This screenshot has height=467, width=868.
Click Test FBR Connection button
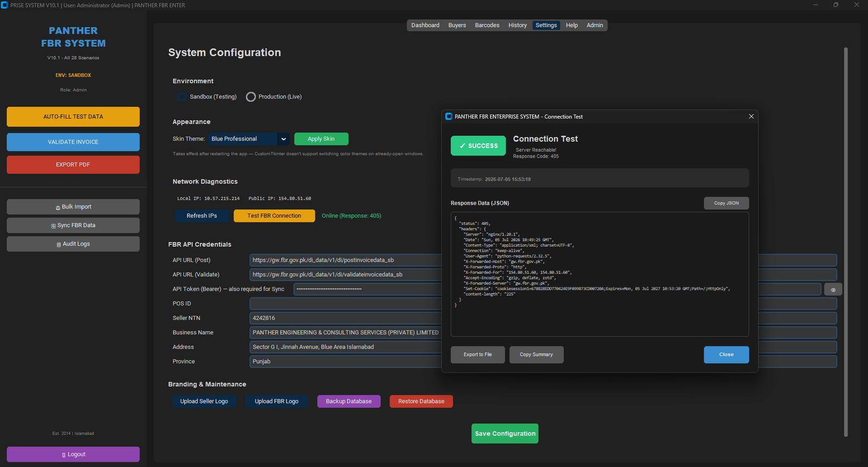[x=274, y=216]
